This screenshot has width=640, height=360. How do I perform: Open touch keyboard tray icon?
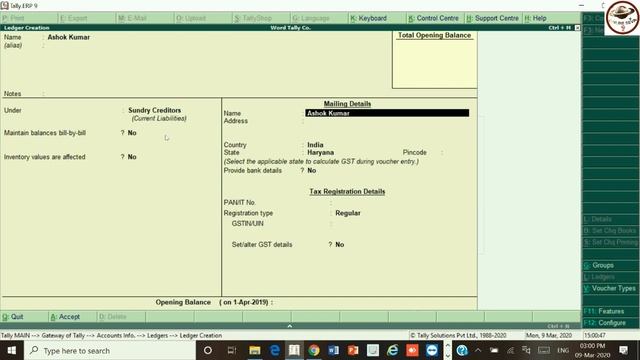point(544,350)
